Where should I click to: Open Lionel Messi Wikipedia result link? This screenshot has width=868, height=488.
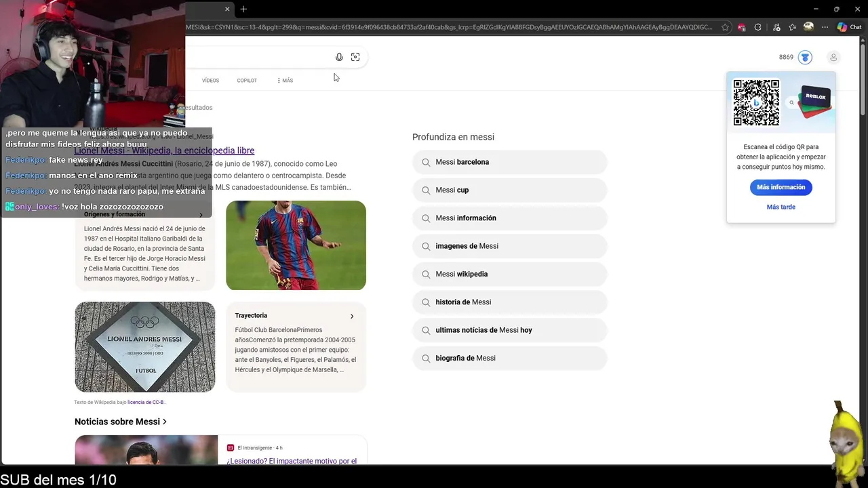pos(164,150)
